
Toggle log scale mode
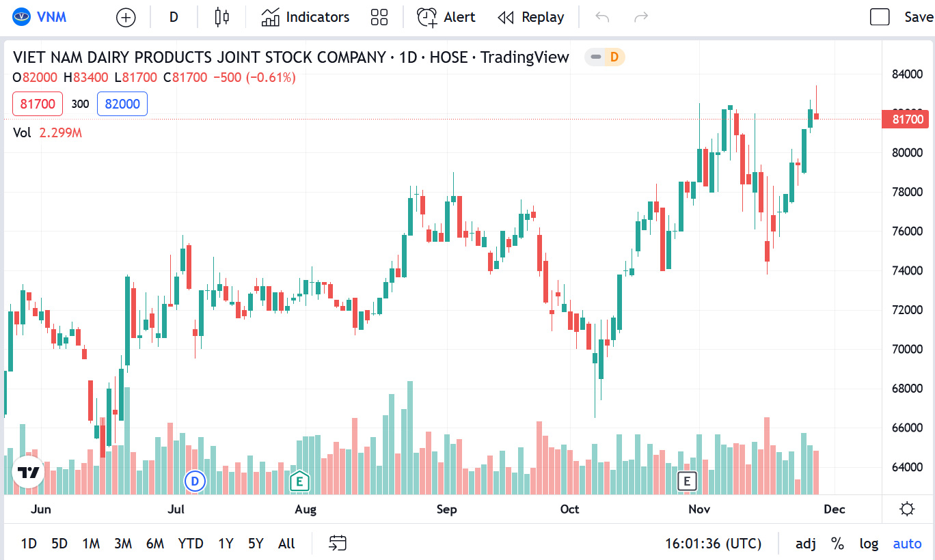(869, 544)
